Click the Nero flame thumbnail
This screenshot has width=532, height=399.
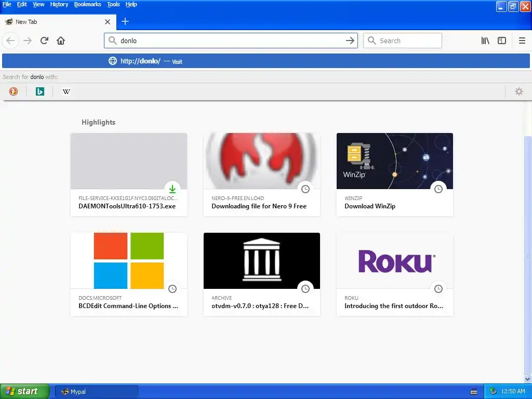pyautogui.click(x=262, y=161)
